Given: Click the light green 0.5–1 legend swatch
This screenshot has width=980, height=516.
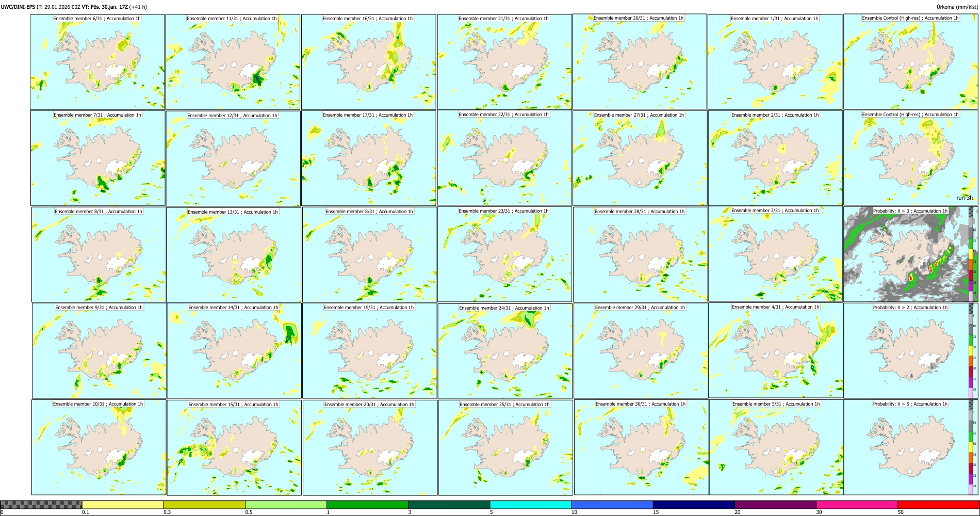Looking at the screenshot, I should click(286, 505).
